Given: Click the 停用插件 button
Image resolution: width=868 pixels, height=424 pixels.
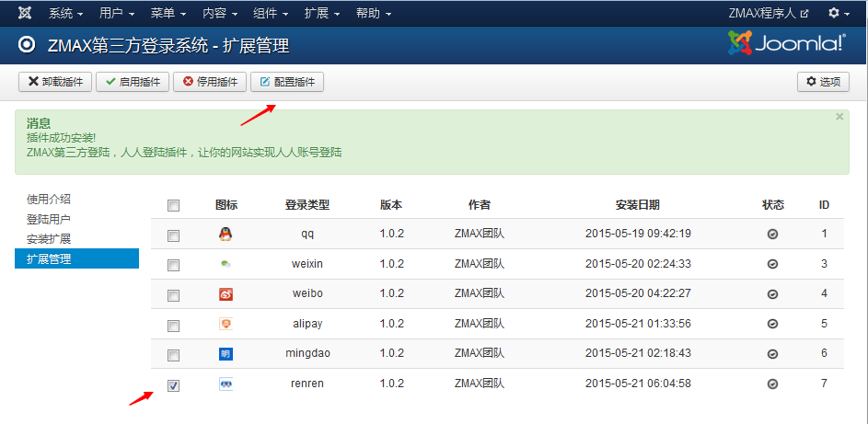Looking at the screenshot, I should [x=210, y=82].
